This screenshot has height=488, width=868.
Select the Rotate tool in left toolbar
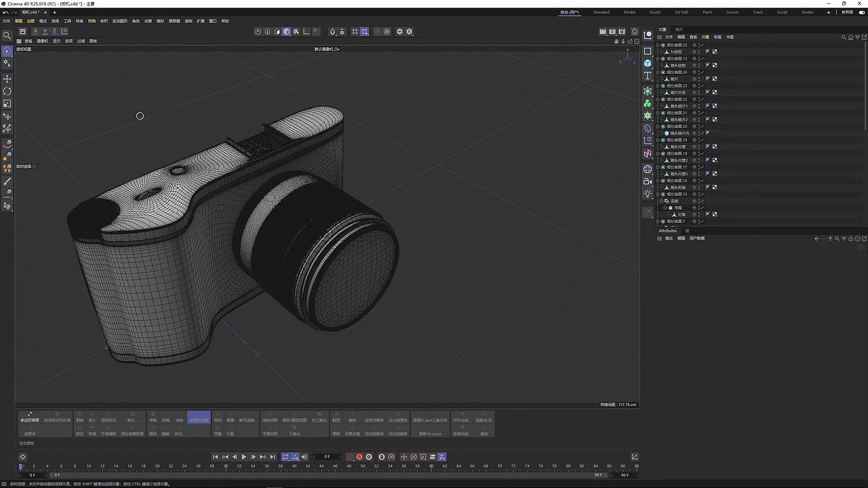point(7,91)
